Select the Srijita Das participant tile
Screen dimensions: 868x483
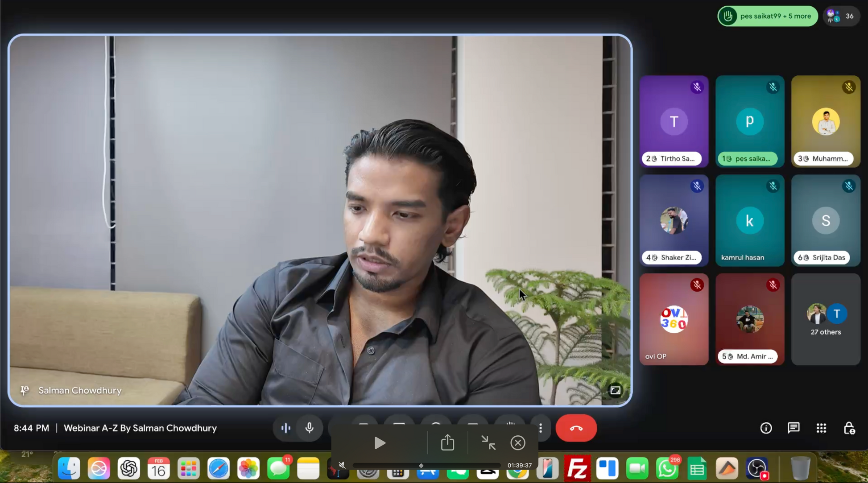click(826, 220)
